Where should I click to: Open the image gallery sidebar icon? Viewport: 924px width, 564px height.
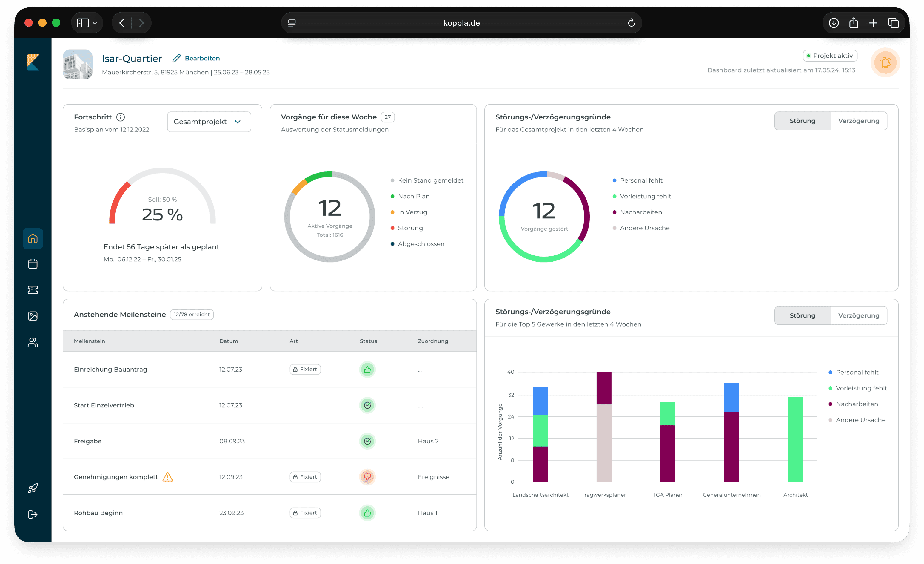[33, 316]
